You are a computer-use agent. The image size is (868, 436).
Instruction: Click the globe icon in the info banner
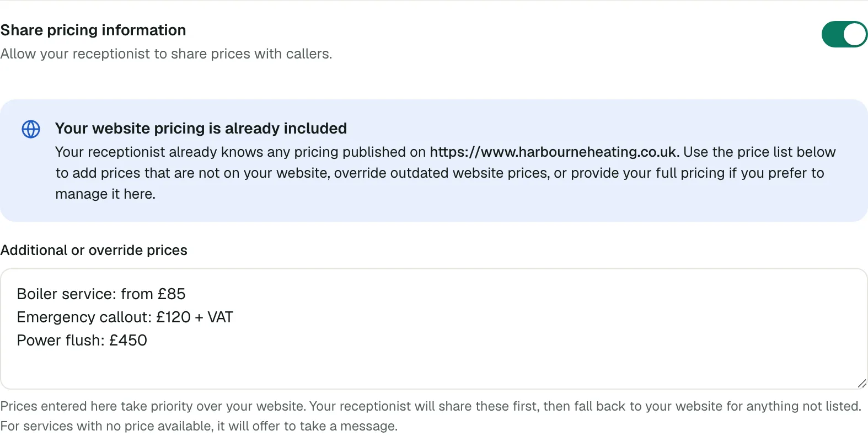pyautogui.click(x=31, y=129)
